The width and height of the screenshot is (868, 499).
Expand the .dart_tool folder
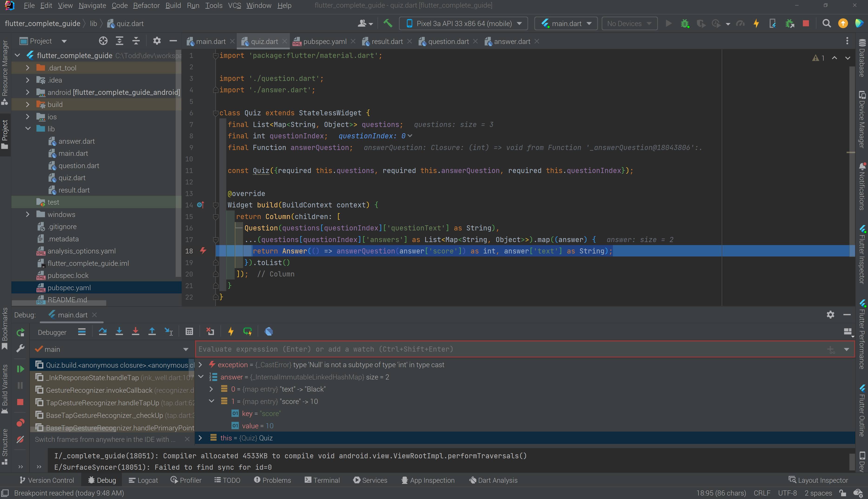pos(28,68)
